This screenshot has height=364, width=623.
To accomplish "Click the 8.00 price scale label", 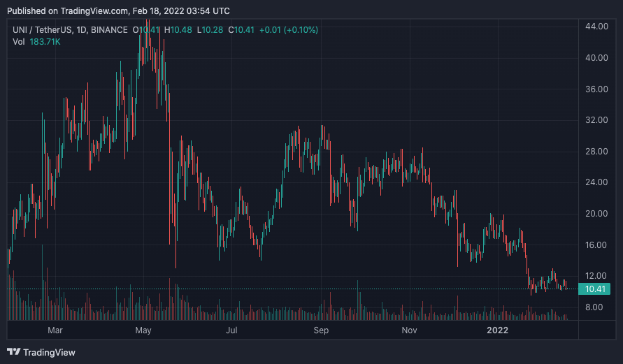I will click(x=594, y=307).
